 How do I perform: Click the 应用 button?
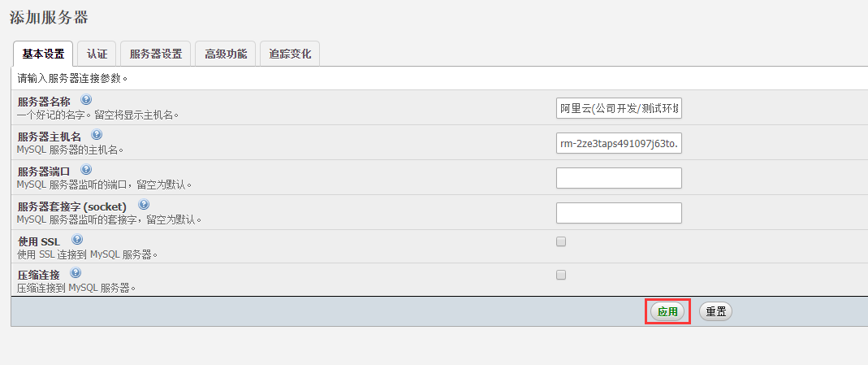(x=667, y=311)
